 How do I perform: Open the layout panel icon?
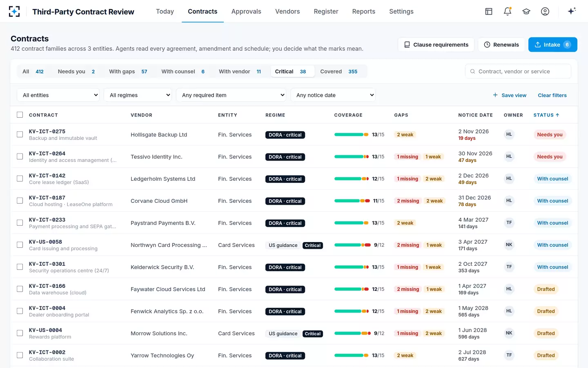point(489,11)
